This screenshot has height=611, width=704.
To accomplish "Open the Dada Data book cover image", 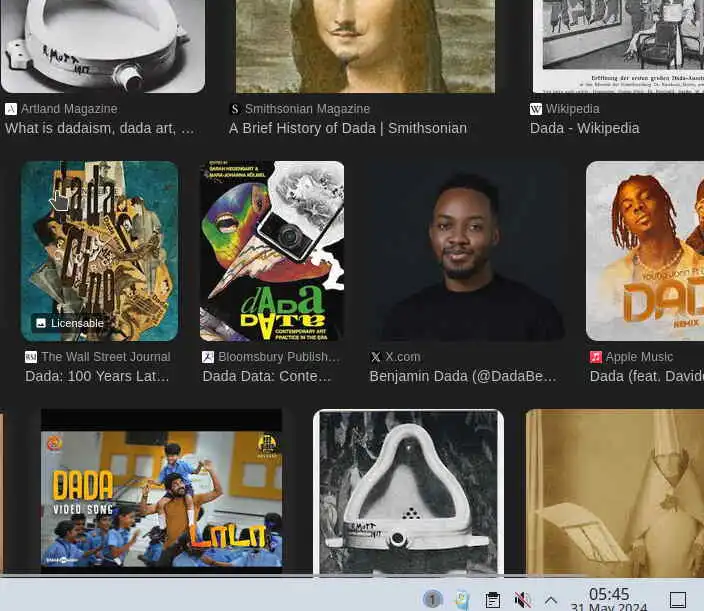I will pyautogui.click(x=272, y=251).
